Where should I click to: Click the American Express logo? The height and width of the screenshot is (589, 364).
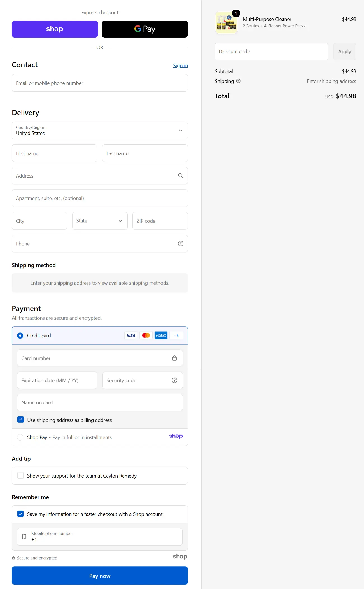[x=161, y=336]
